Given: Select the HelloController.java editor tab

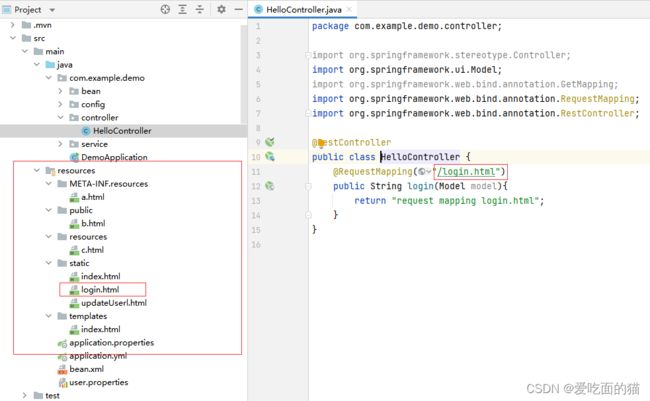Looking at the screenshot, I should click(303, 9).
